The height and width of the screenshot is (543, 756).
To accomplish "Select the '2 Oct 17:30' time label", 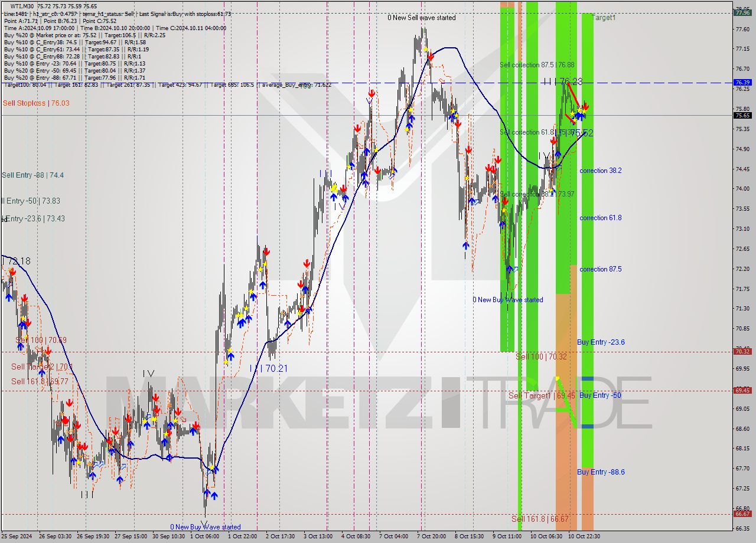I will tap(281, 537).
